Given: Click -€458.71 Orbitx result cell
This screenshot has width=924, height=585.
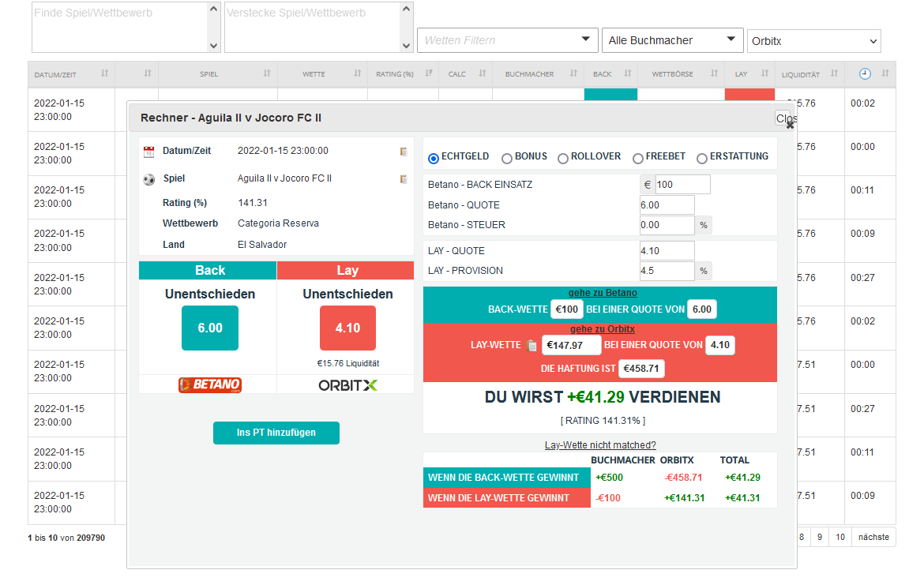Looking at the screenshot, I should (684, 478).
